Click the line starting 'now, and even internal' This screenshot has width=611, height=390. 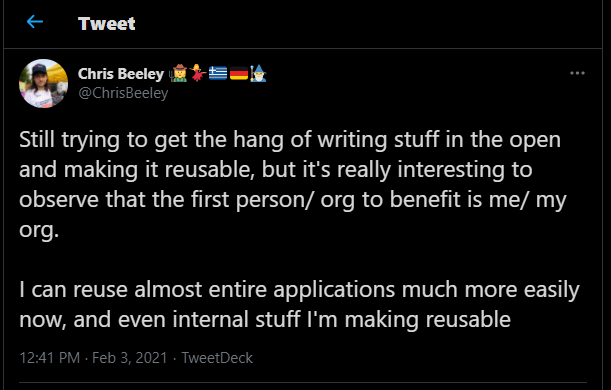point(265,320)
